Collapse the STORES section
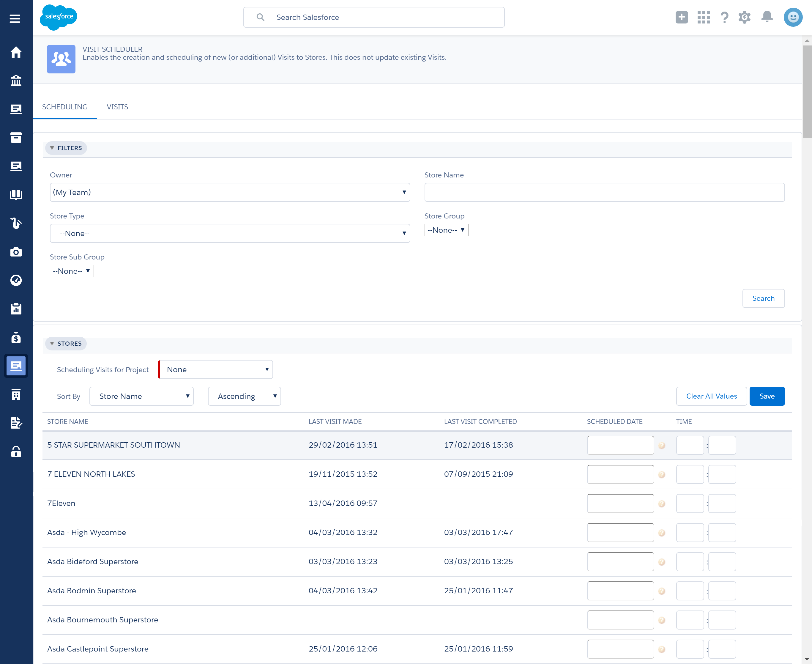The height and width of the screenshot is (664, 812). (66, 344)
